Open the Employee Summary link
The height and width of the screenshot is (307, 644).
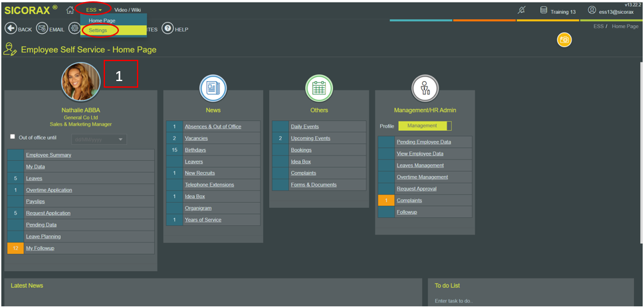point(49,155)
